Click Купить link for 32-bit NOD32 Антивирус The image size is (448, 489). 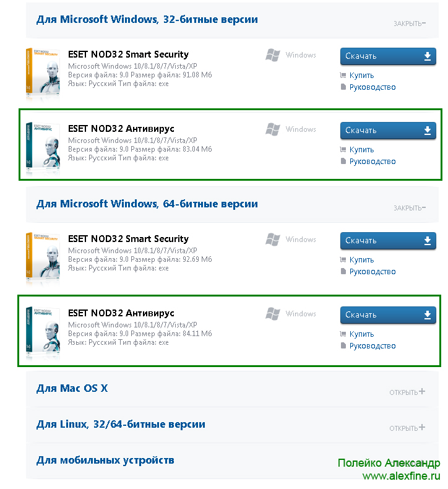pyautogui.click(x=361, y=150)
